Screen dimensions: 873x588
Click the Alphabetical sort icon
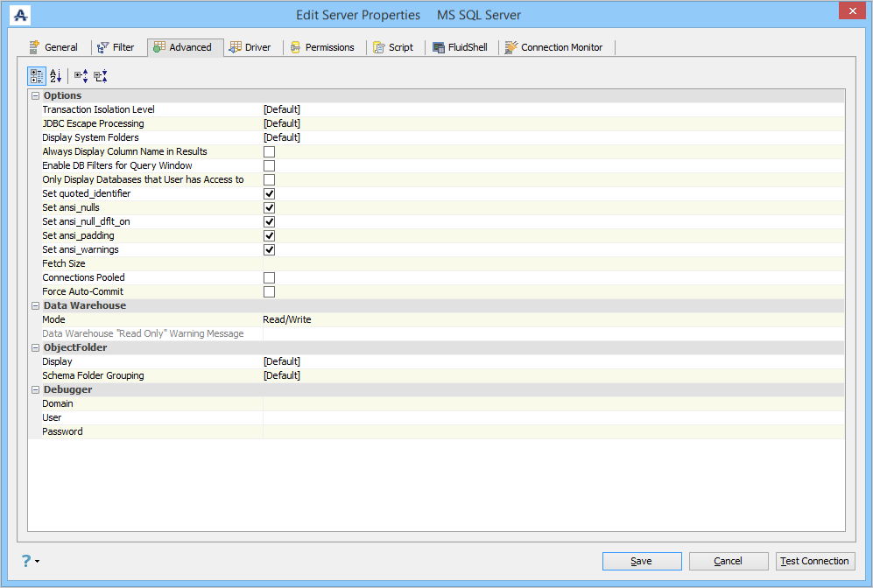point(56,76)
